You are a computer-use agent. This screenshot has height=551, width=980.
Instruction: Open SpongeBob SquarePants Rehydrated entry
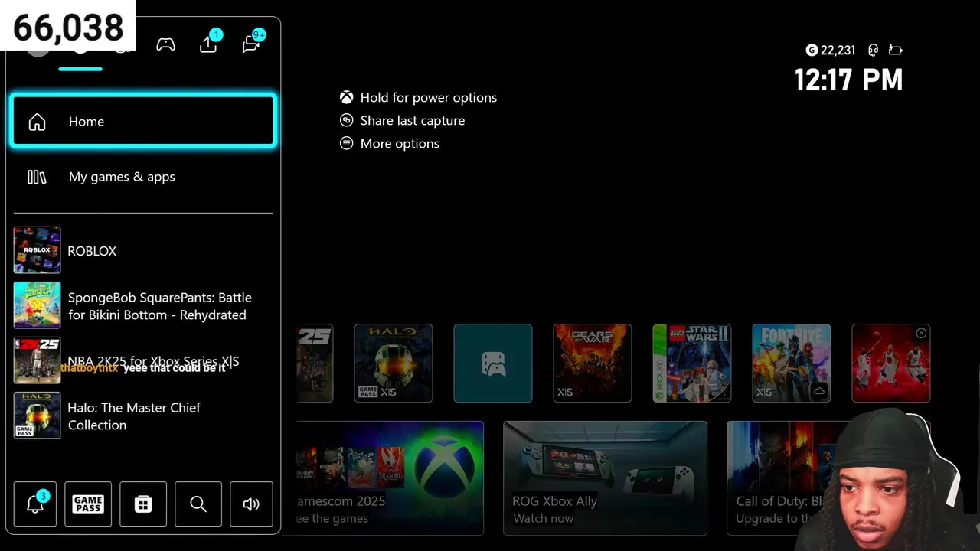[143, 305]
